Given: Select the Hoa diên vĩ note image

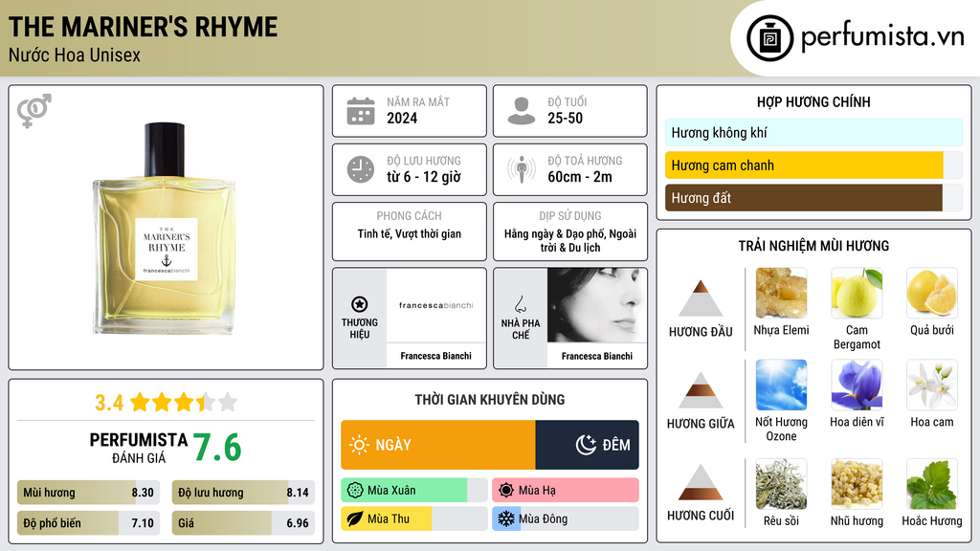Looking at the screenshot, I should point(857,385).
